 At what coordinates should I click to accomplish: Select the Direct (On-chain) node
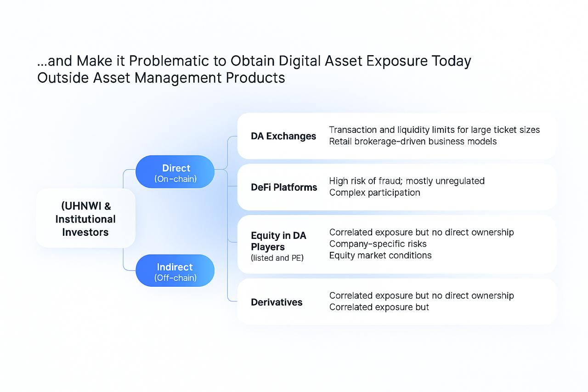[175, 171]
